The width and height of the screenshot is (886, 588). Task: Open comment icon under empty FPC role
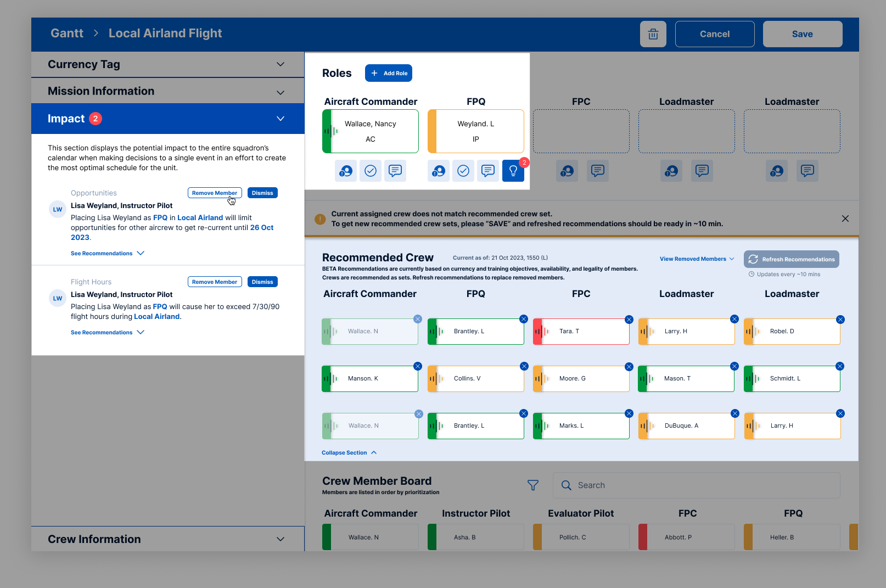tap(598, 171)
